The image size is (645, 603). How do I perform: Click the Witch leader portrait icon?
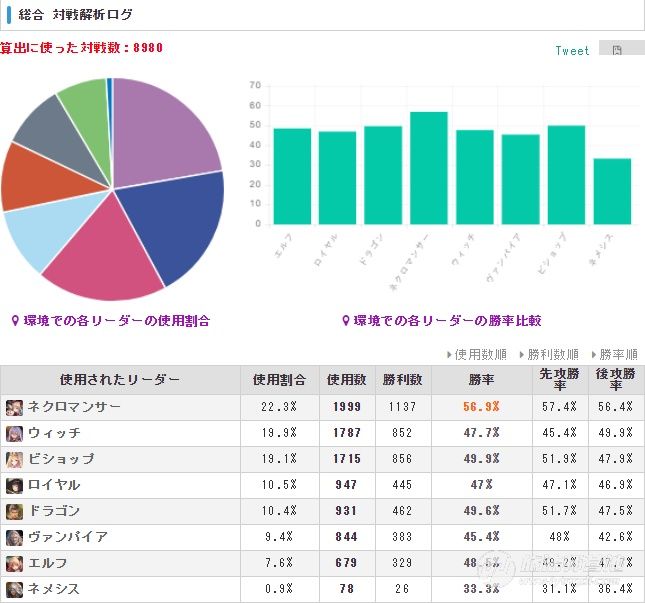[14, 434]
